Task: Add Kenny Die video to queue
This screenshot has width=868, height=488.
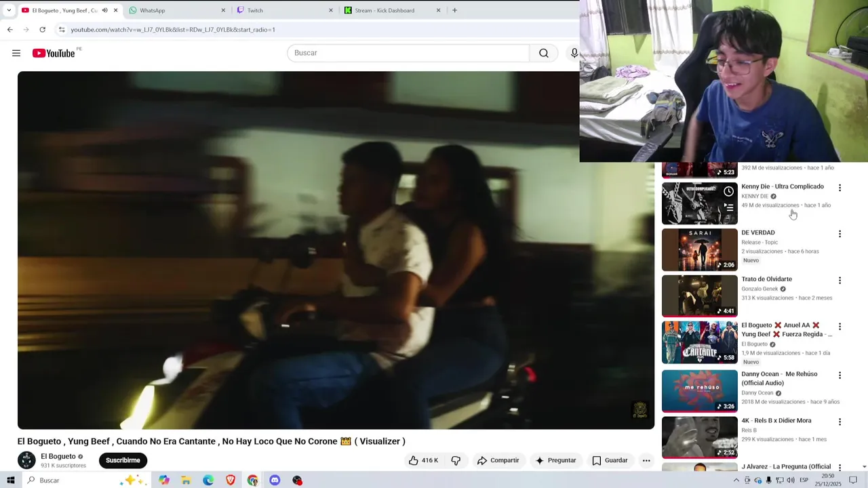Action: 728,207
